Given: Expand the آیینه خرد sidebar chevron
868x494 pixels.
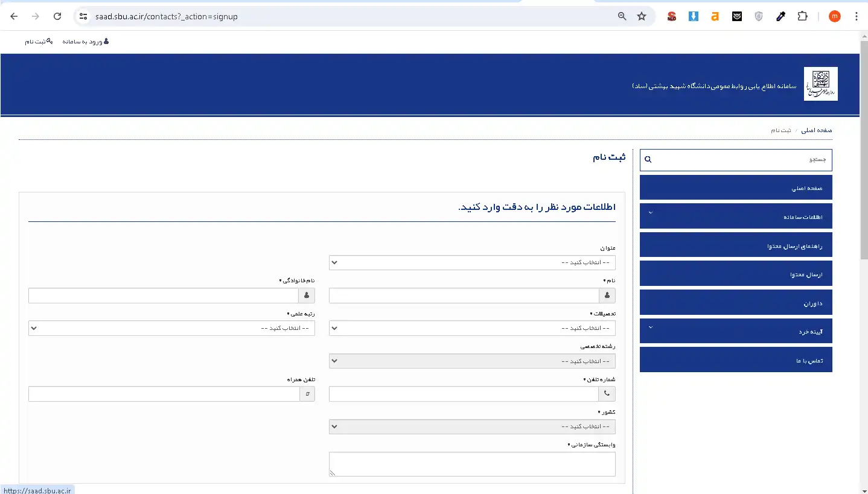Looking at the screenshot, I should click(650, 328).
